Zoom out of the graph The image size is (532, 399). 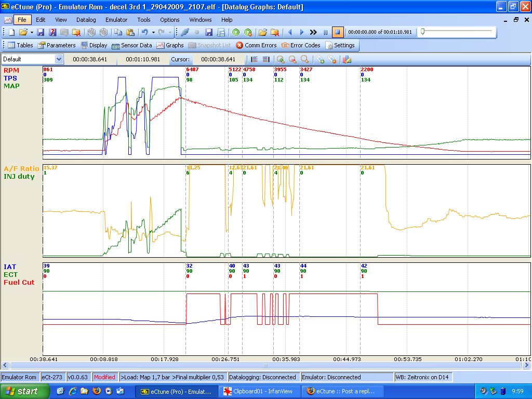point(292,60)
